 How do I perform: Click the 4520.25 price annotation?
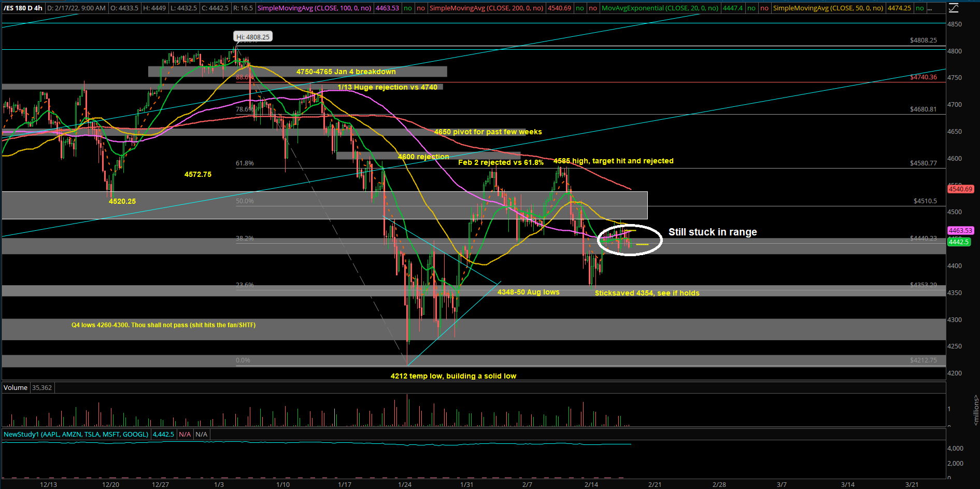122,201
